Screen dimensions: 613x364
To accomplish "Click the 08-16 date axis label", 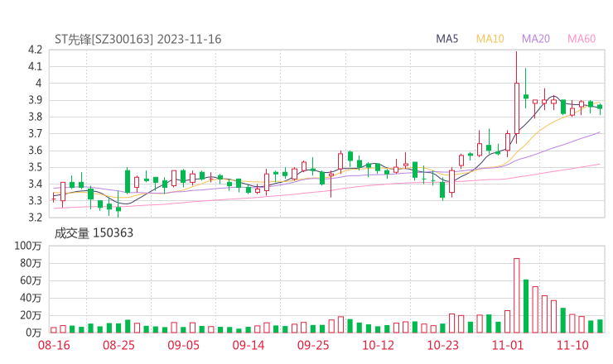I will (54, 345).
